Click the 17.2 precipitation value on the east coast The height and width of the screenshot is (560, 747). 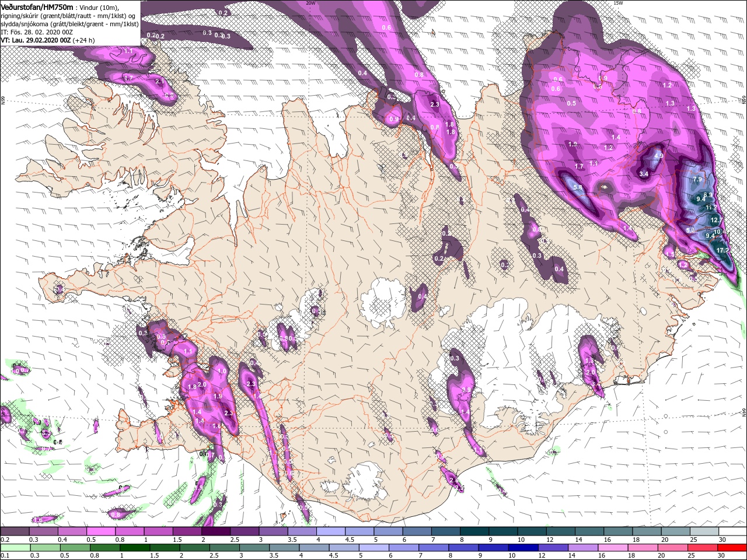pyautogui.click(x=722, y=250)
